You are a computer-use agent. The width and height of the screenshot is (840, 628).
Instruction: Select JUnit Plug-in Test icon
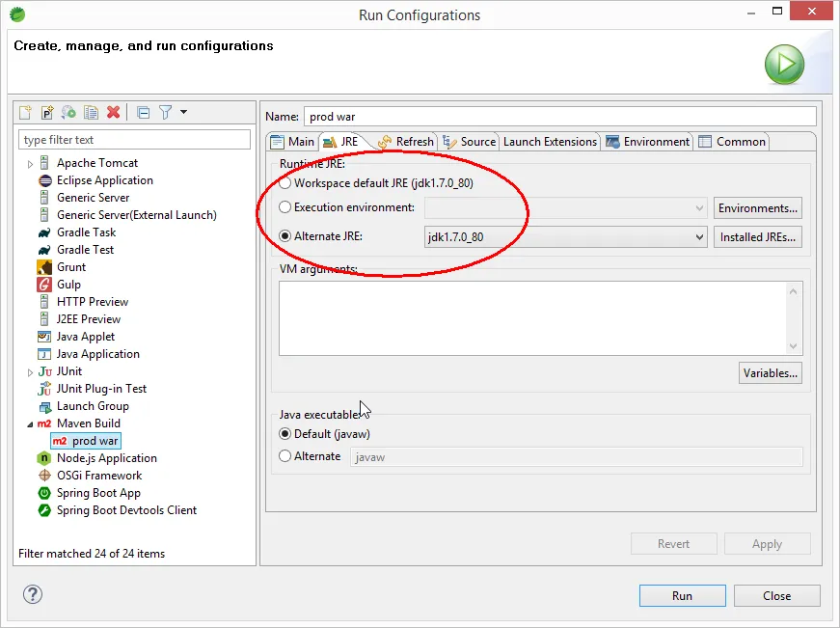coord(44,389)
